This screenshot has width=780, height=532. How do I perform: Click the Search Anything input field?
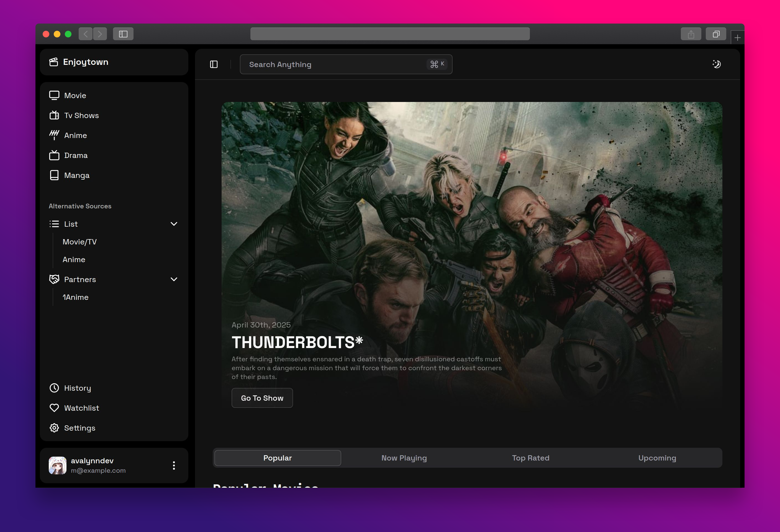pos(336,65)
